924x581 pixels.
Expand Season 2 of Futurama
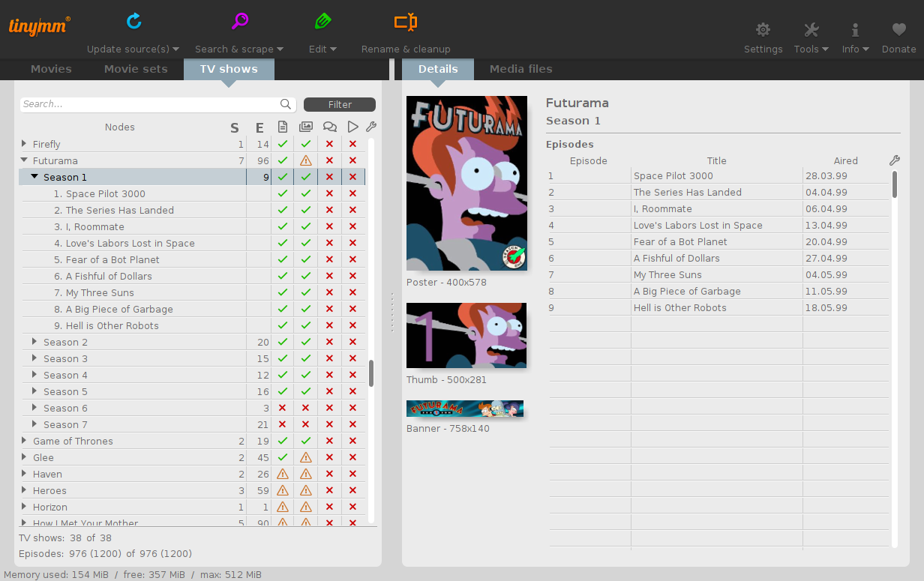(34, 342)
